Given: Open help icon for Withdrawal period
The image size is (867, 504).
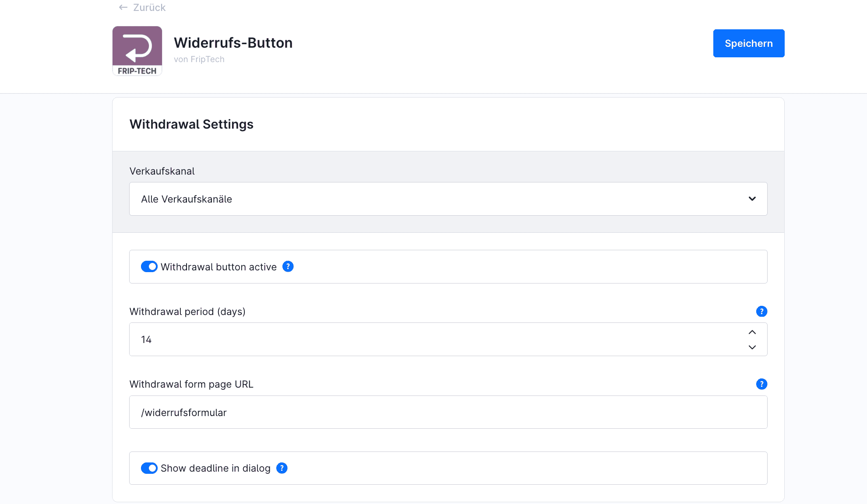Looking at the screenshot, I should click(761, 311).
